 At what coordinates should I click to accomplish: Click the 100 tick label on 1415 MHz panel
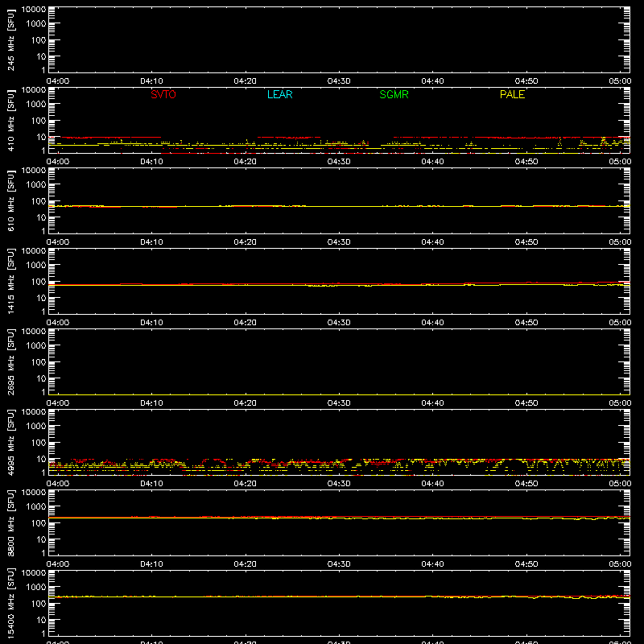[x=39, y=282]
